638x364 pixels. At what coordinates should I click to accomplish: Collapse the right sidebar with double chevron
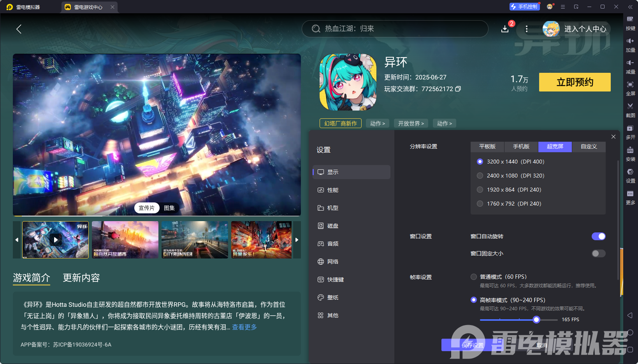(630, 7)
